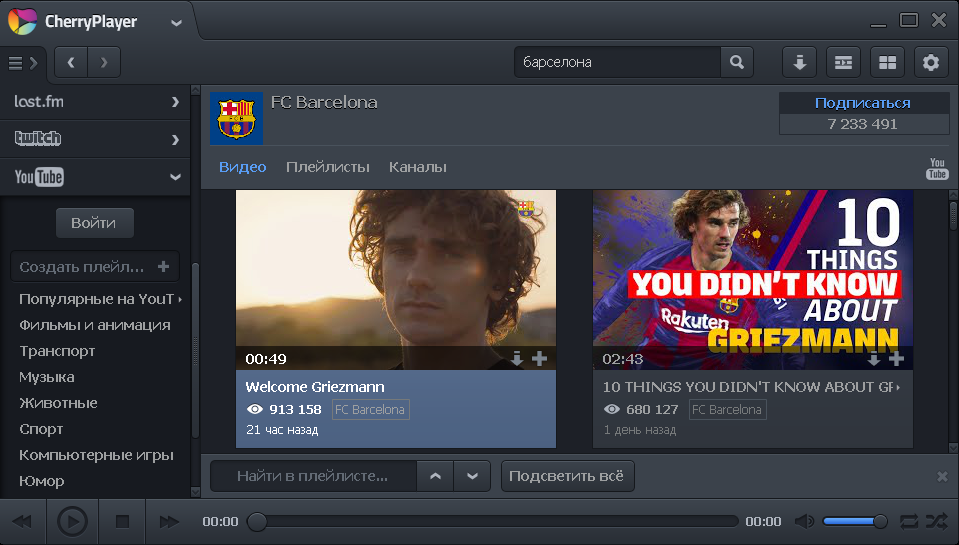Switch to the Каналы tab

[x=418, y=167]
